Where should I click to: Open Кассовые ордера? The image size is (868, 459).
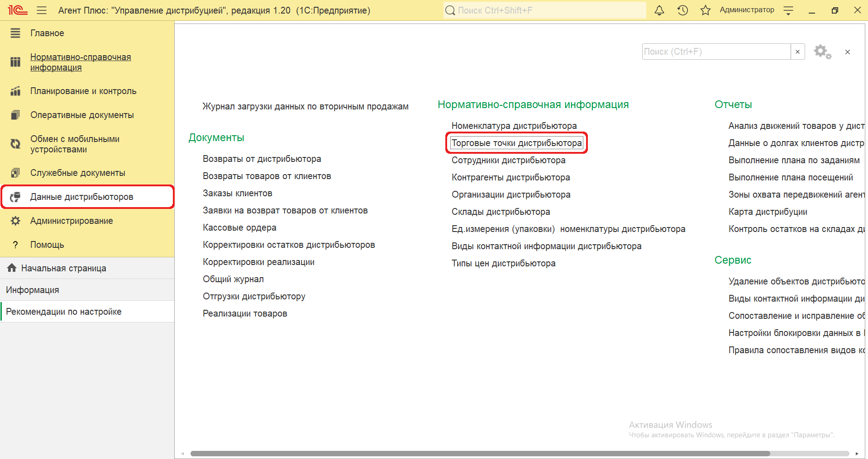click(239, 227)
